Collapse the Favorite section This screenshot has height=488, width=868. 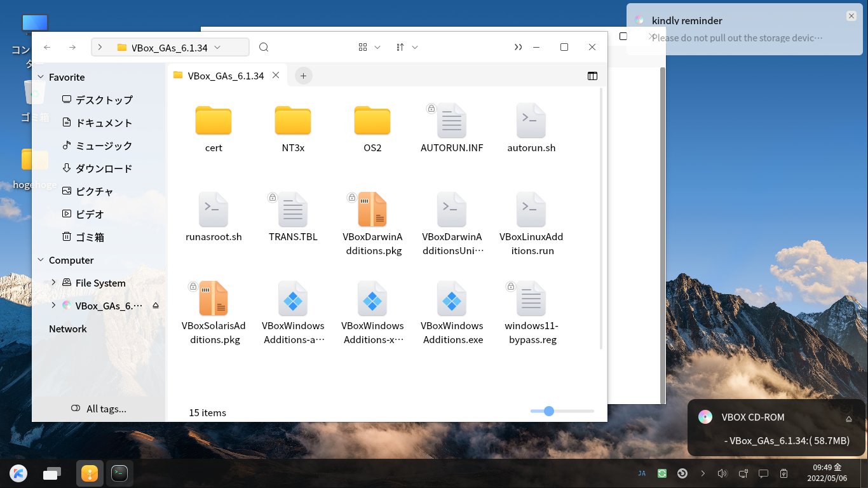[x=41, y=77]
